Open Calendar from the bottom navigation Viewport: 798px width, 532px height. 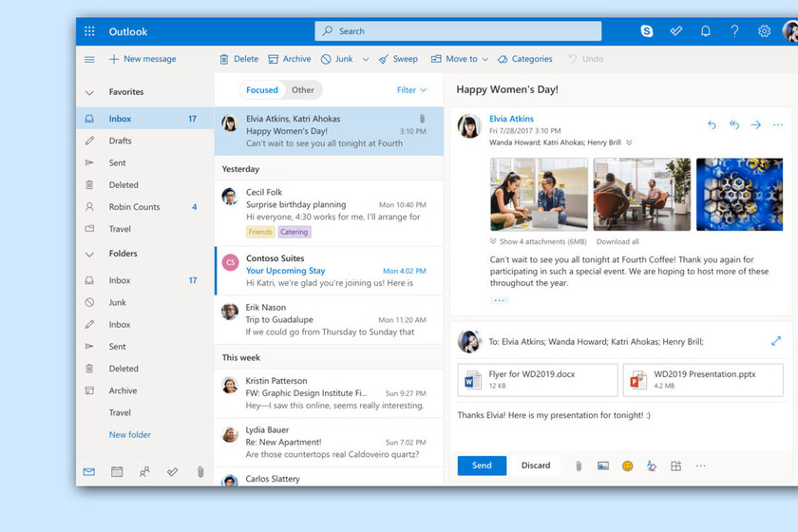pyautogui.click(x=117, y=471)
